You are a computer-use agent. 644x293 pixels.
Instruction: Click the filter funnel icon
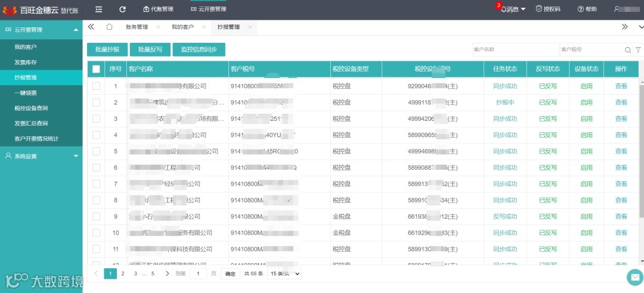click(x=638, y=49)
